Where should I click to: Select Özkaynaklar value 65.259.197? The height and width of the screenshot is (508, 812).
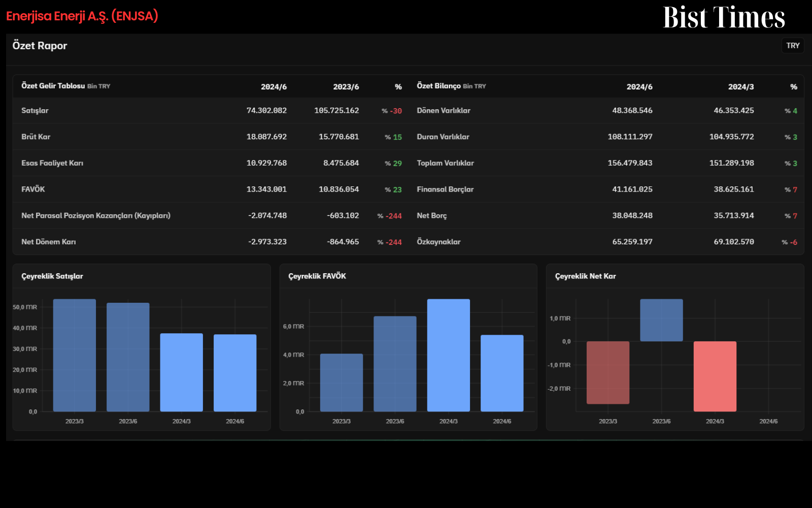coord(632,242)
